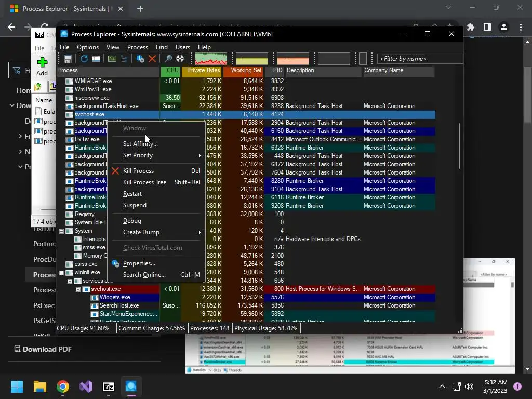532x399 pixels.
Task: Sort by the Company Name column header
Action: coord(398,70)
